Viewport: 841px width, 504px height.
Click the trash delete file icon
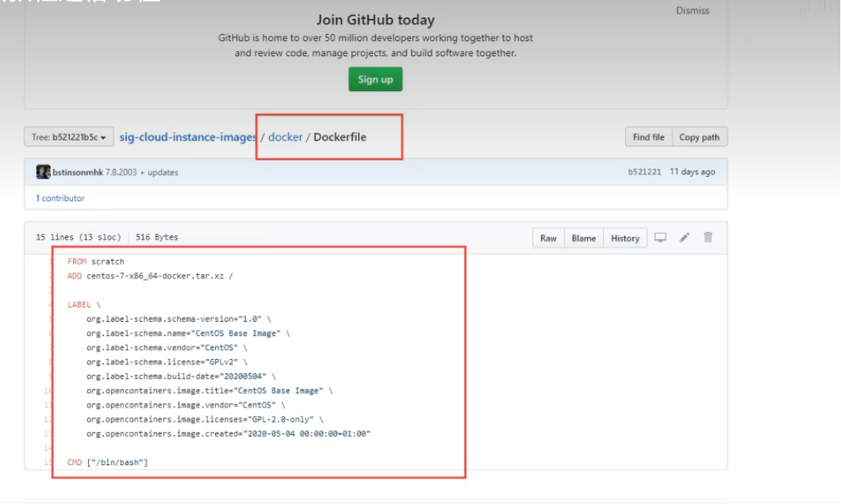point(708,238)
